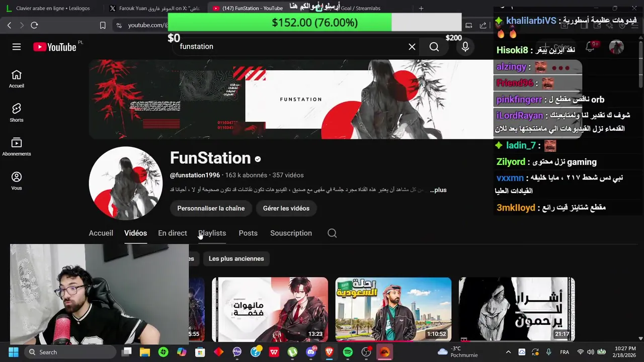Open the Posts channel tab
The width and height of the screenshot is (644, 362).
click(x=248, y=233)
